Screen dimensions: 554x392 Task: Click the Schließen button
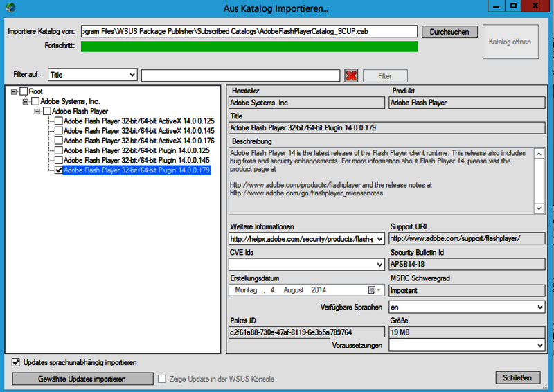point(517,378)
